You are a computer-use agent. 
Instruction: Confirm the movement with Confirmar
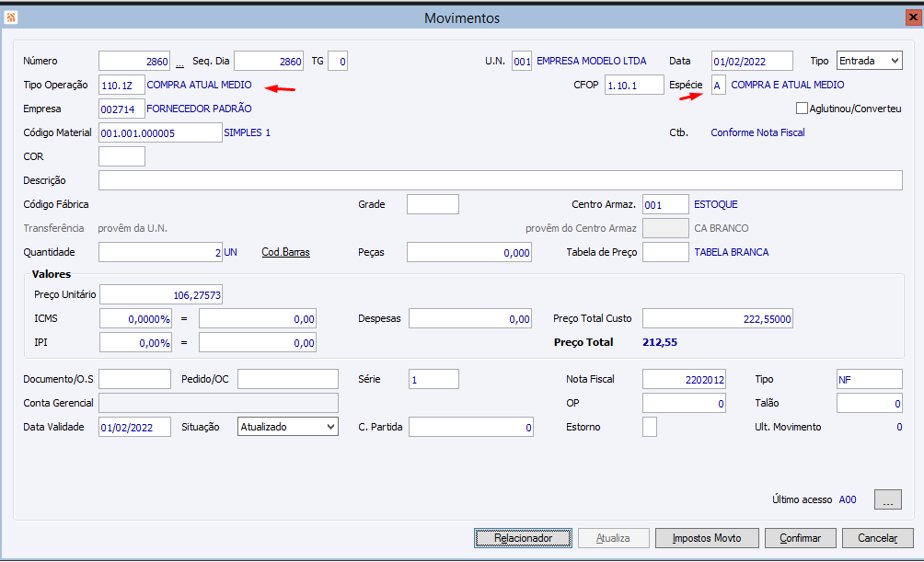point(801,538)
